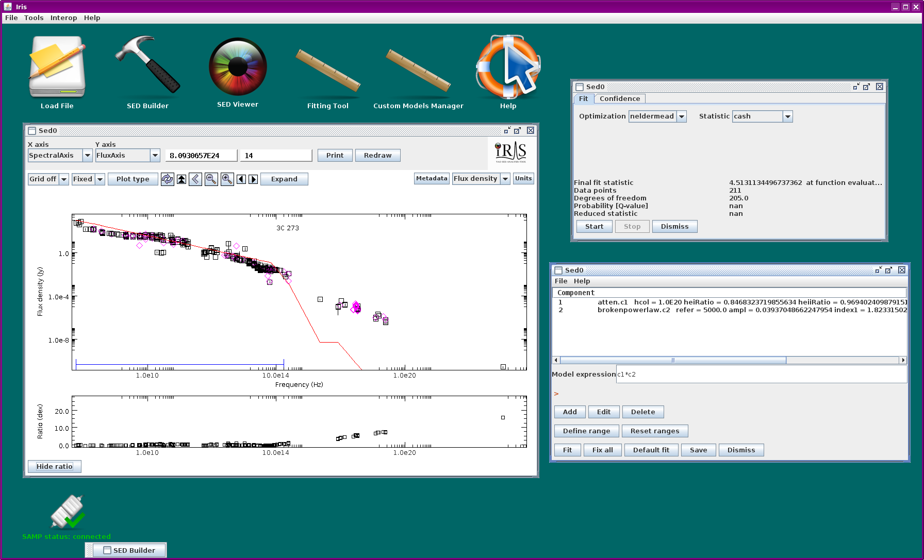This screenshot has width=924, height=560.
Task: Click the refresh plot arrows icon
Action: click(167, 179)
